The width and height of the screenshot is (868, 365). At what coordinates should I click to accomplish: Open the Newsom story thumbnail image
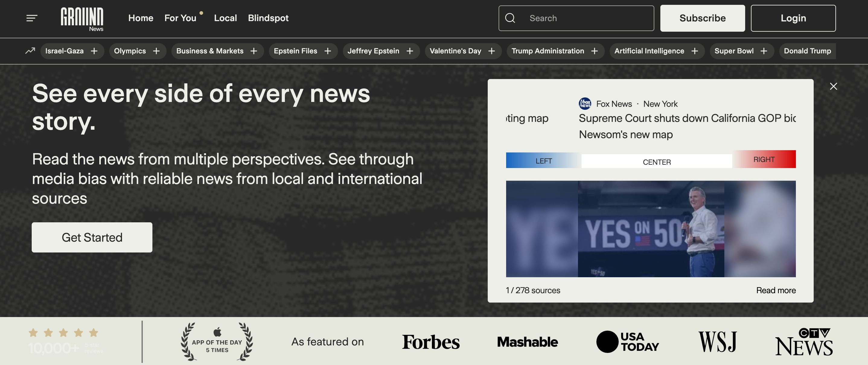[x=650, y=229]
